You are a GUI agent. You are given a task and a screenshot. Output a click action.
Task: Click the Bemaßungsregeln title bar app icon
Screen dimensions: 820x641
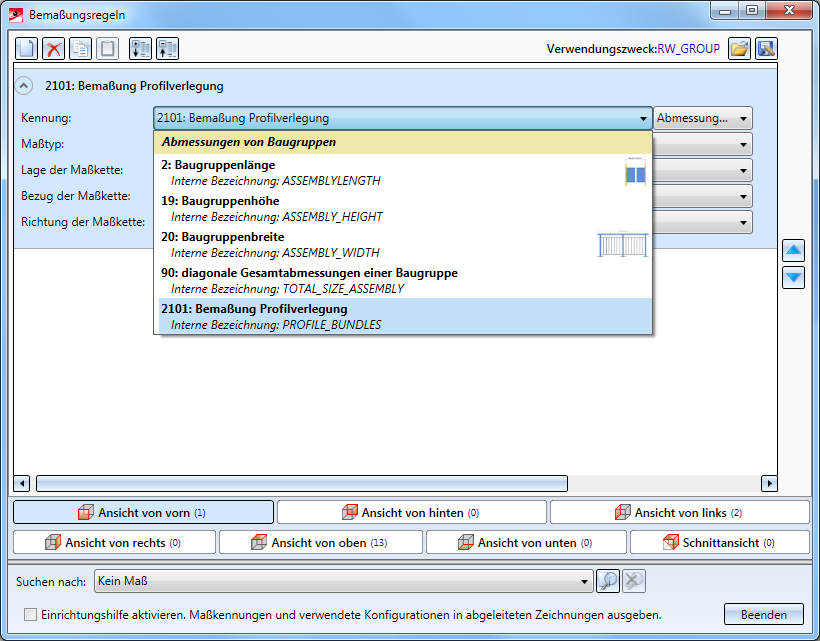point(16,15)
